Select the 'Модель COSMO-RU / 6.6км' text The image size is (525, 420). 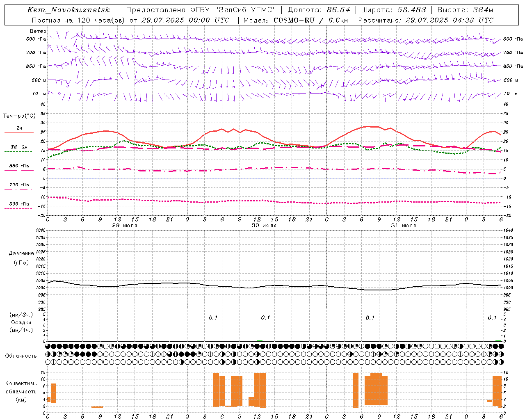[295, 20]
